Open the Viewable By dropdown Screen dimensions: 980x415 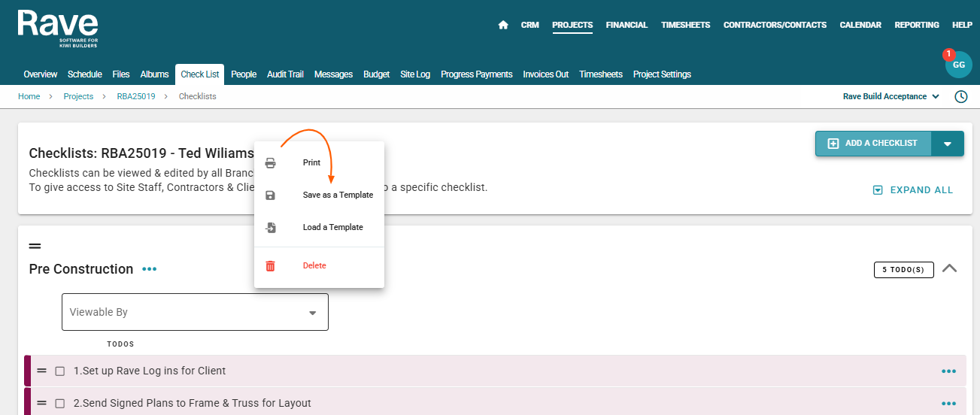click(195, 312)
